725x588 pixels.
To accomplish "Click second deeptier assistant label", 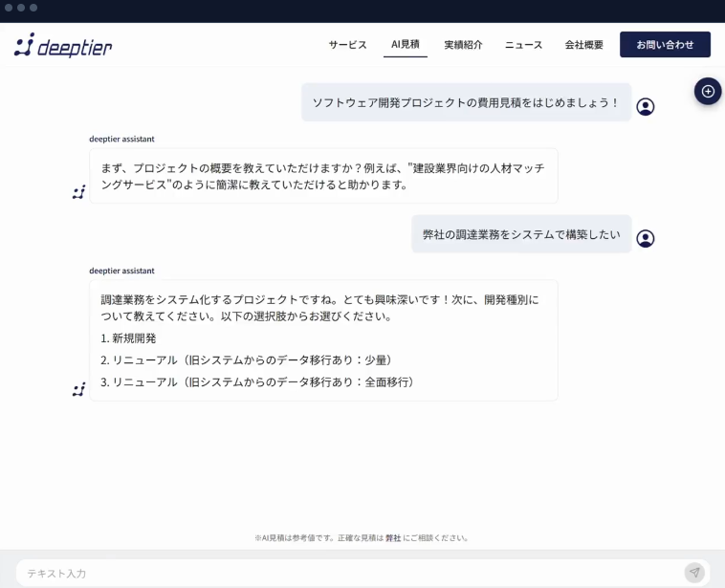I will point(121,271).
